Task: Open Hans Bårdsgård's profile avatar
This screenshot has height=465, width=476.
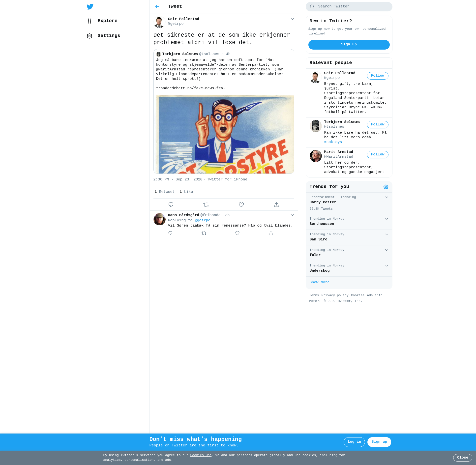Action: 159,219
